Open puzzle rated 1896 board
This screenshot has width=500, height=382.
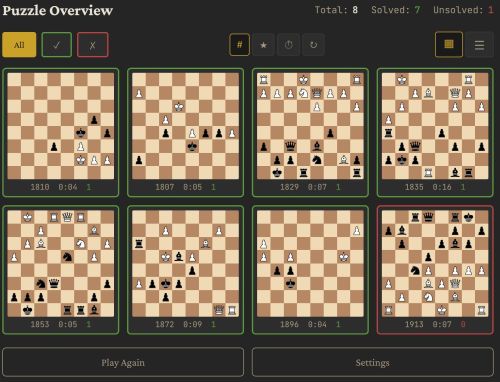coord(310,263)
